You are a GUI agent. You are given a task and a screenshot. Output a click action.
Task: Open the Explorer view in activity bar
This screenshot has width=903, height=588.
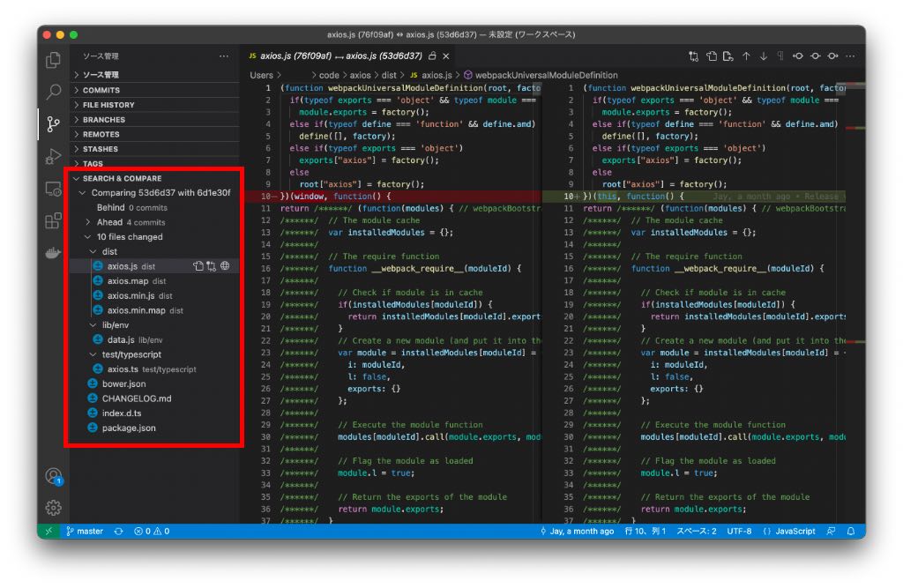tap(53, 60)
